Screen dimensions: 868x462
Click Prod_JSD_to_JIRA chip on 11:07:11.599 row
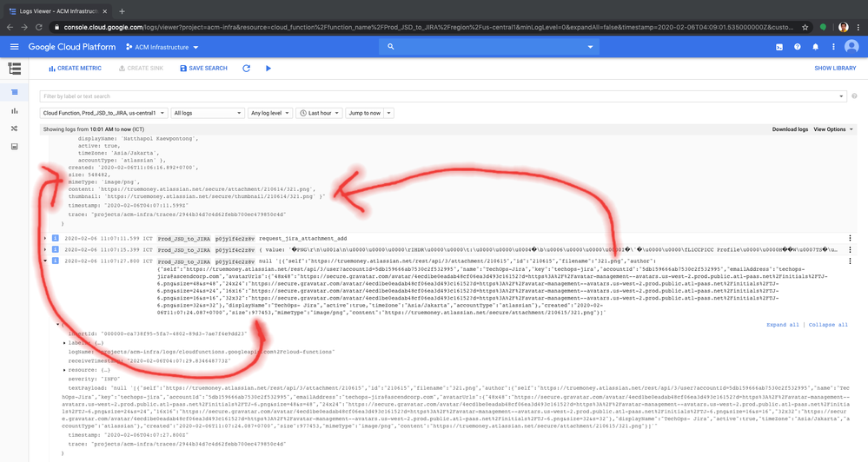pos(184,239)
